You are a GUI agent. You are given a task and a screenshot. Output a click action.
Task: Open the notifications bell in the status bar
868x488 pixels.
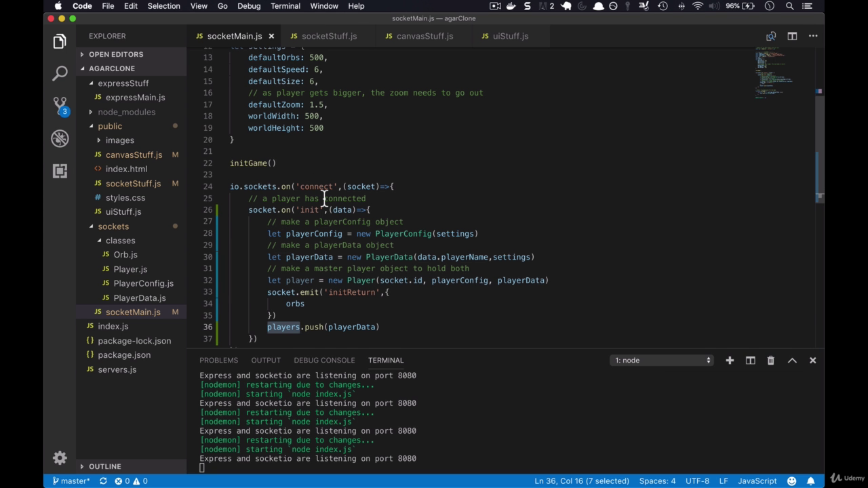[x=810, y=481]
